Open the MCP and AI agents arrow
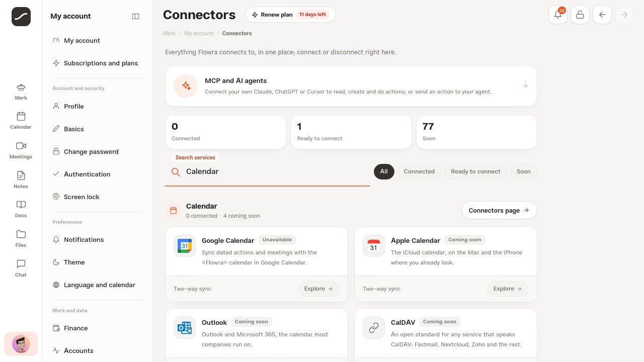 coord(525,86)
